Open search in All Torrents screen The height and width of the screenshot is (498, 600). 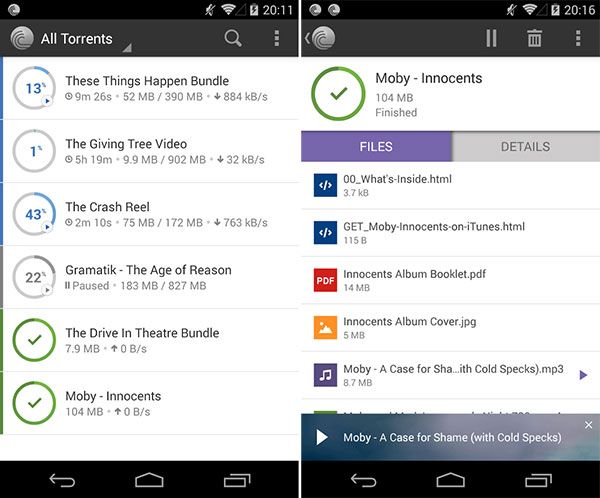pyautogui.click(x=233, y=38)
